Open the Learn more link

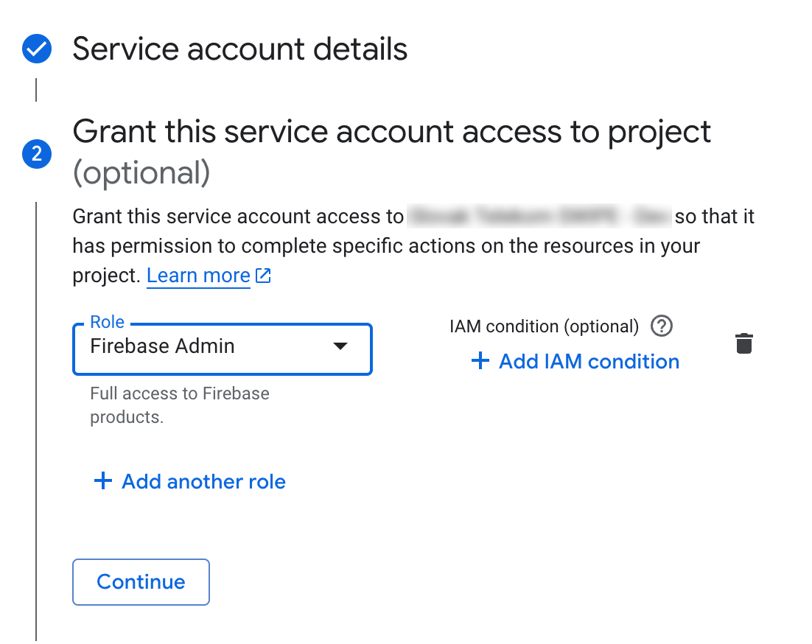tap(198, 276)
